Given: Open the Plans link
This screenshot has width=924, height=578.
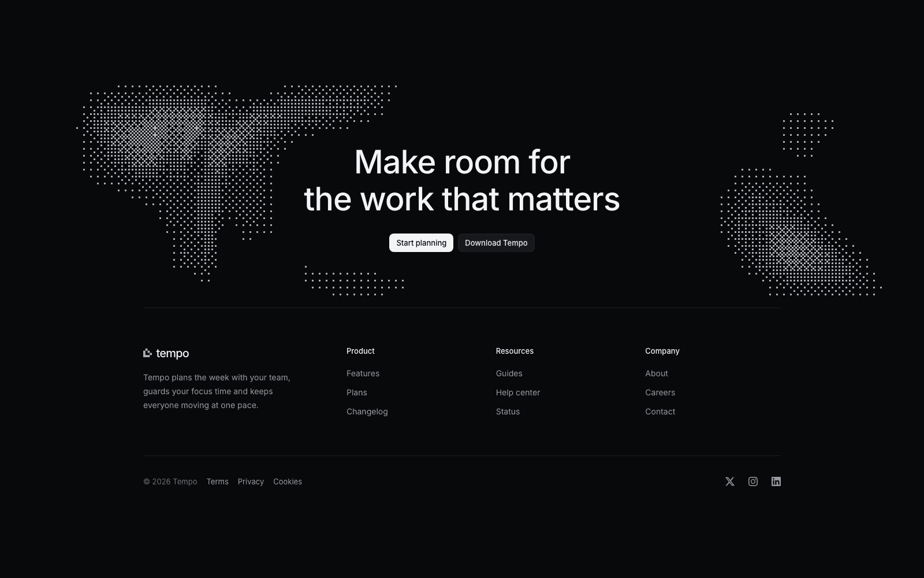Looking at the screenshot, I should 357,392.
